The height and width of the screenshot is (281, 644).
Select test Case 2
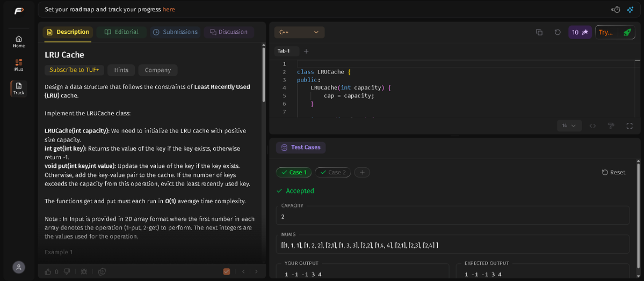333,172
